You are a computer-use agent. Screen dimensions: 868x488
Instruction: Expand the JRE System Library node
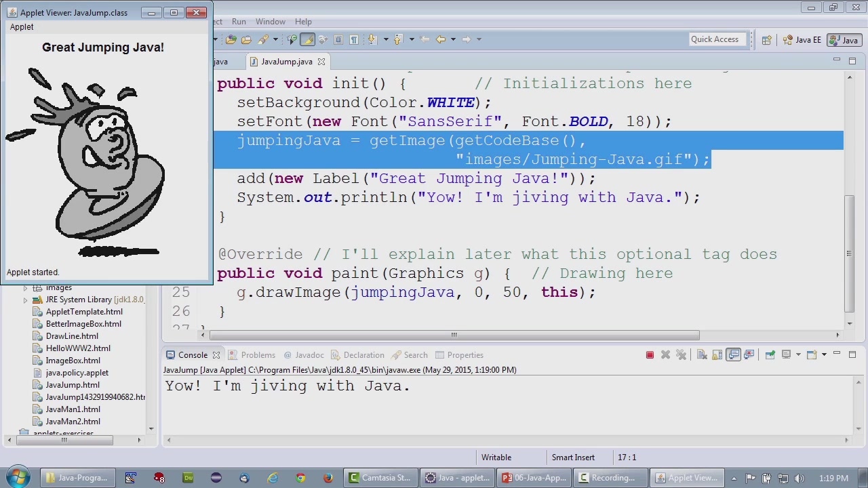tap(26, 300)
